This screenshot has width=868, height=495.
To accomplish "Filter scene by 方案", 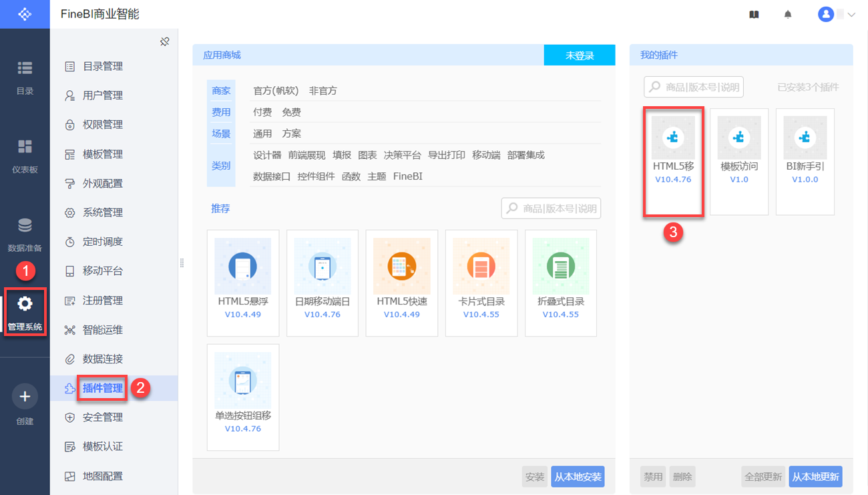I will 291,134.
